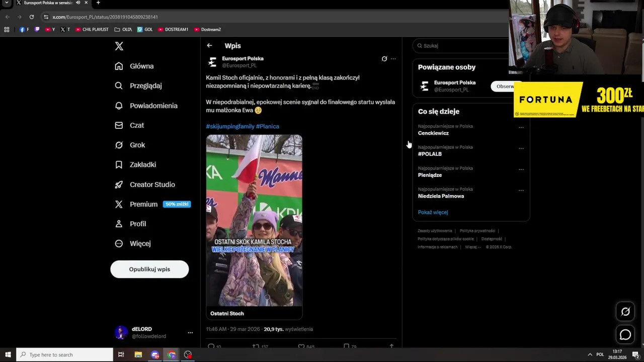Click Windows Start button
The height and width of the screenshot is (362, 644).
[8, 354]
